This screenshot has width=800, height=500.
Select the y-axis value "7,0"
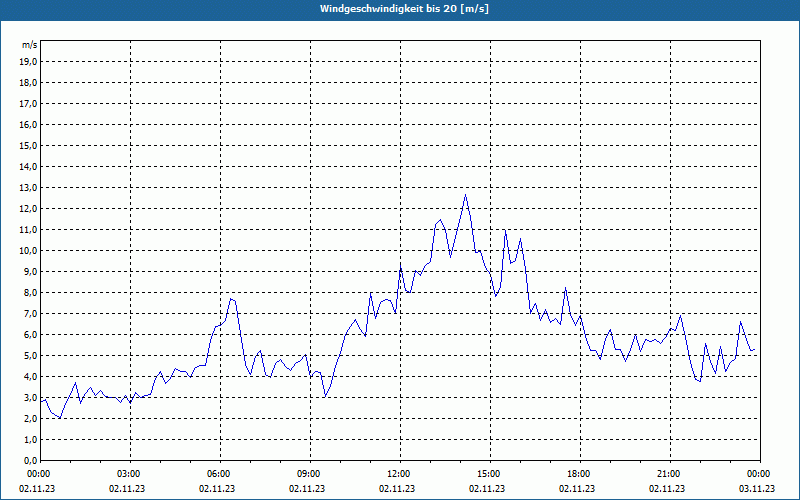pos(31,314)
